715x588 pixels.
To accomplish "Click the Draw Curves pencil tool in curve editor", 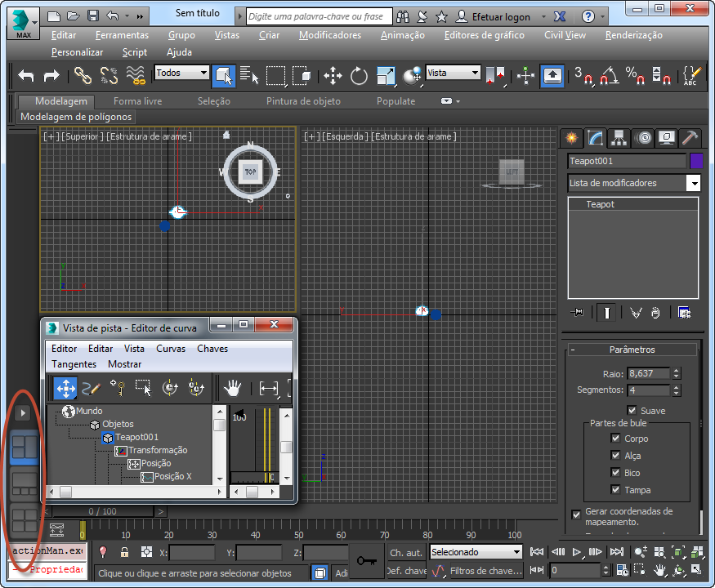I will pos(91,388).
